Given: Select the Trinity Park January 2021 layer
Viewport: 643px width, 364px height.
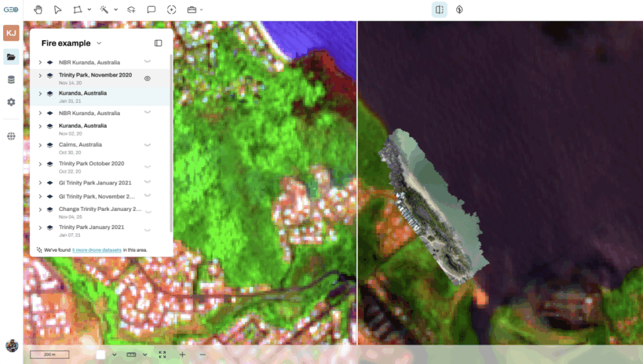Looking at the screenshot, I should [x=91, y=227].
